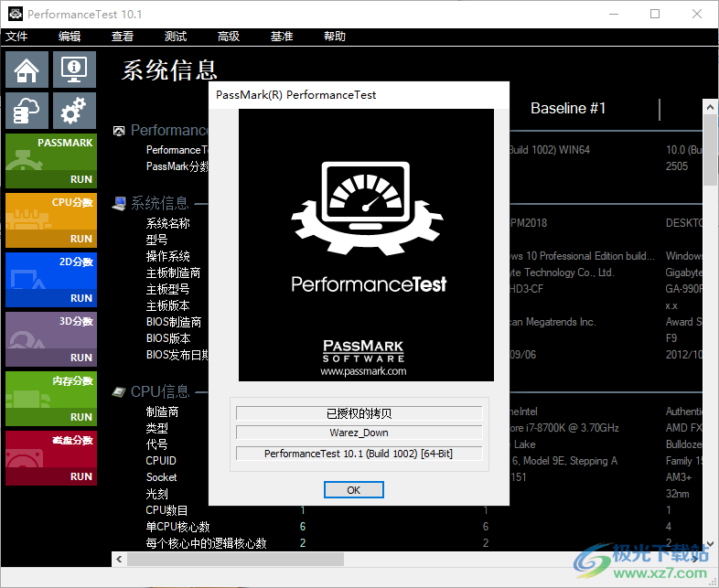Open the 高级 menu

(x=229, y=37)
